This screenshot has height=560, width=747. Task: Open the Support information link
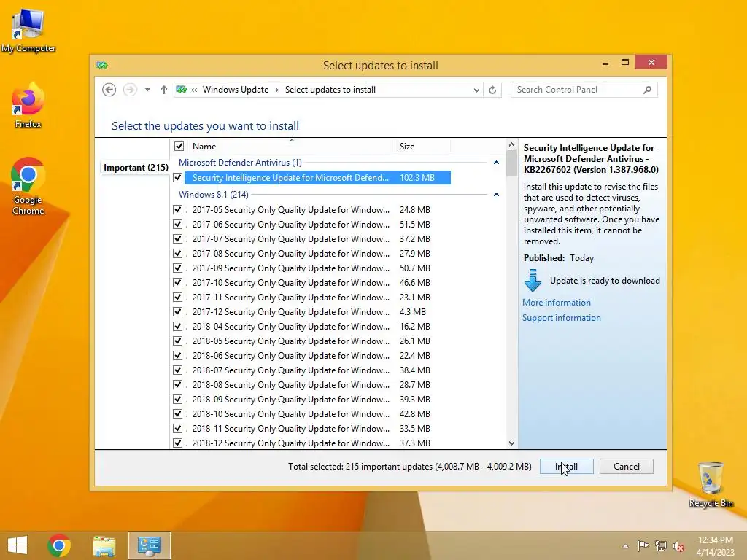pos(561,318)
